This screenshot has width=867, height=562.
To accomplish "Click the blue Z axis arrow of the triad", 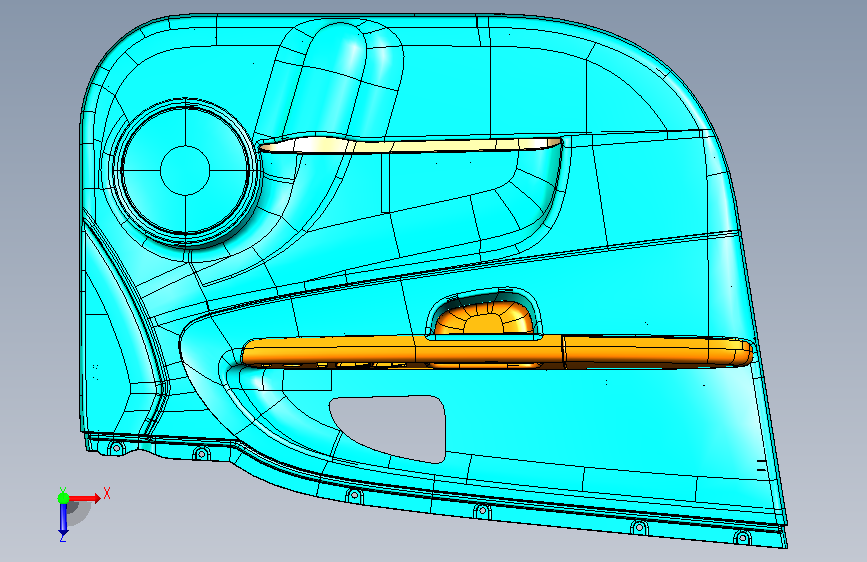I will [63, 519].
